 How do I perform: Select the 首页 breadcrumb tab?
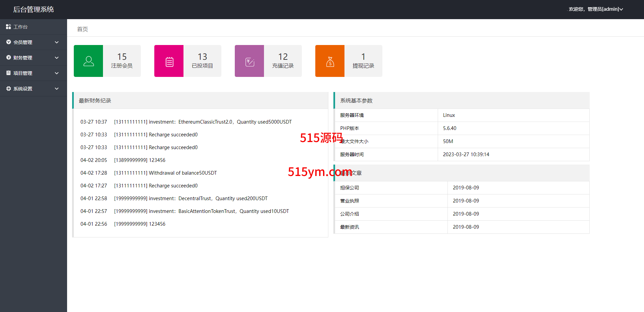[x=83, y=29]
